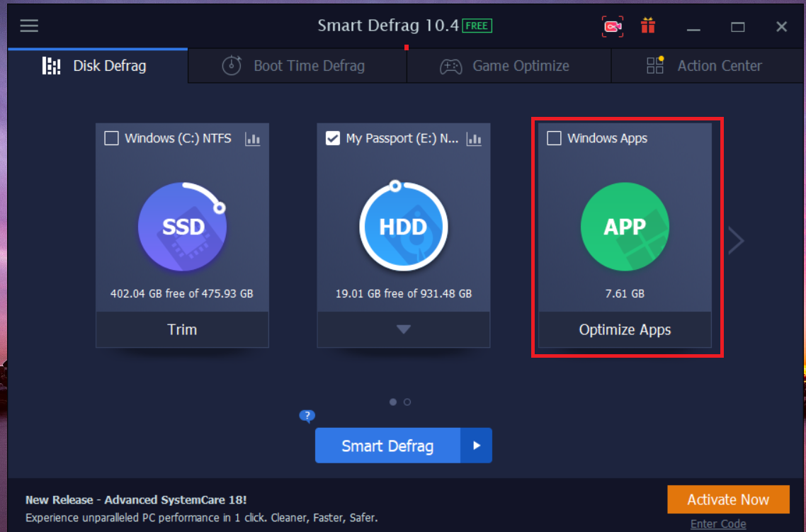Switch to the Game Optimize tab

click(x=509, y=66)
